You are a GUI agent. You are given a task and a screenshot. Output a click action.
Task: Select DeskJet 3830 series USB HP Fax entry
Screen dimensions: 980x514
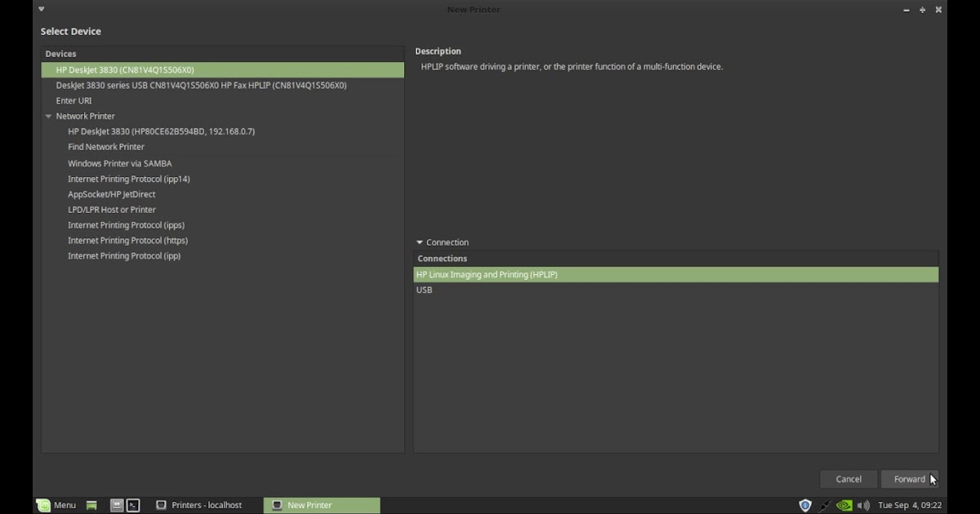point(222,86)
